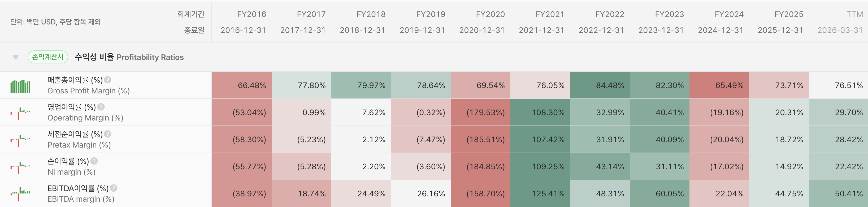Image resolution: width=868 pixels, height=207 pixels.
Task: Open the Gross Profit Margin mini bar chart
Action: coord(20,86)
